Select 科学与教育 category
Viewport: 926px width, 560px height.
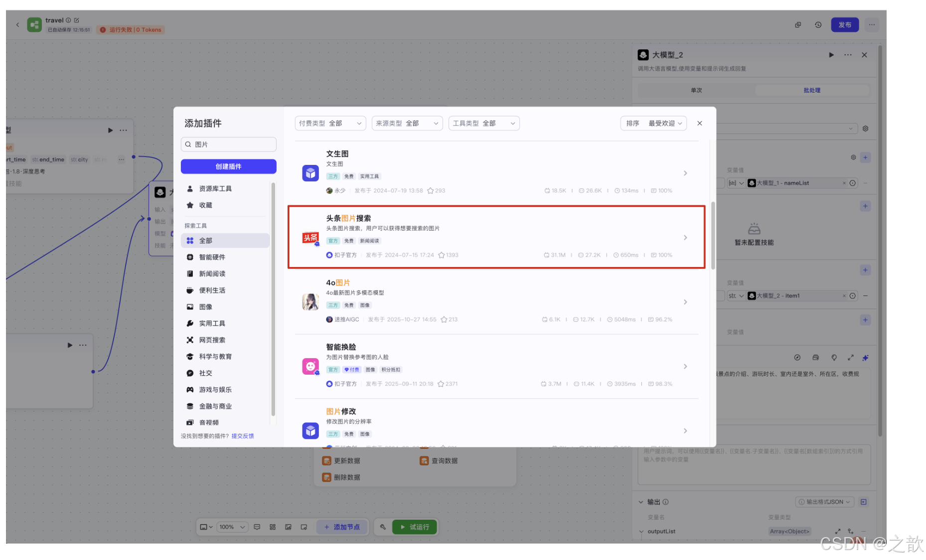pos(225,357)
